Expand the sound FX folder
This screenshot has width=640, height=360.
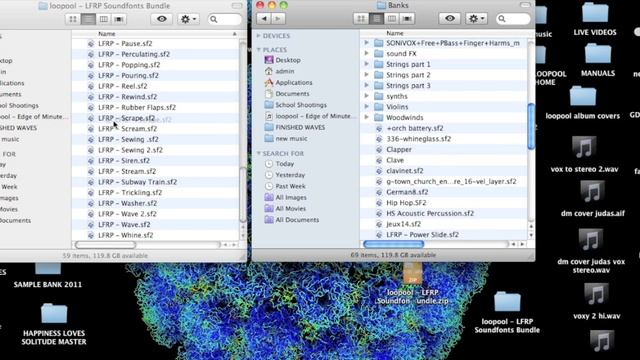click(x=367, y=53)
